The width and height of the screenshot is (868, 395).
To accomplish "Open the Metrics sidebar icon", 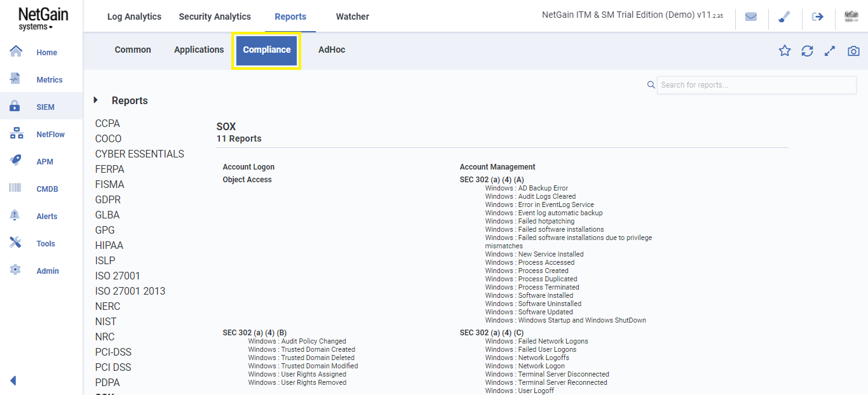I will click(x=16, y=79).
